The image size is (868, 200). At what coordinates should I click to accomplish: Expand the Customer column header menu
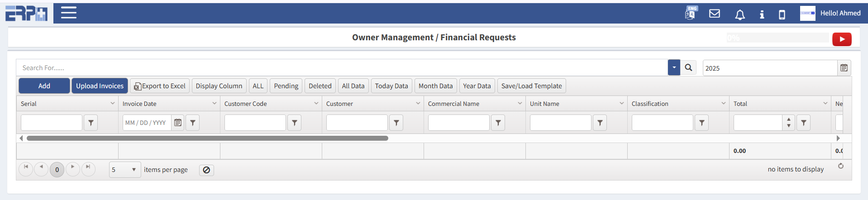point(418,104)
